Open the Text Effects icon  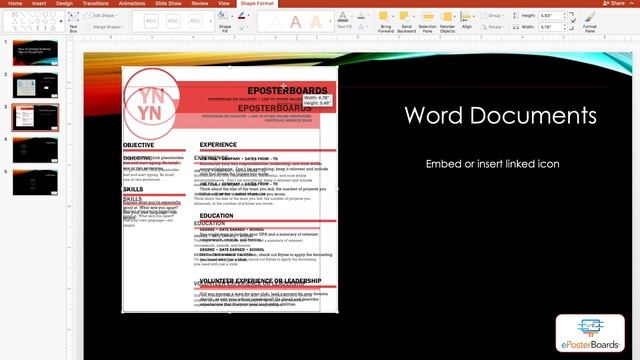(x=361, y=27)
